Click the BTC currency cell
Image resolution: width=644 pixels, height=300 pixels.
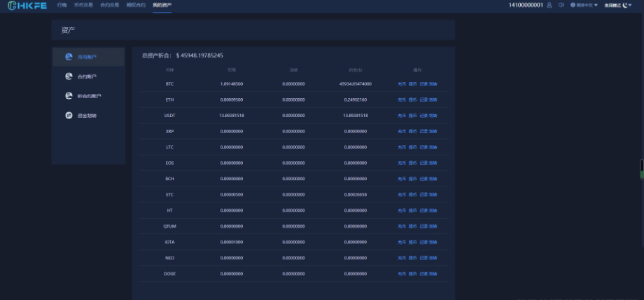169,84
